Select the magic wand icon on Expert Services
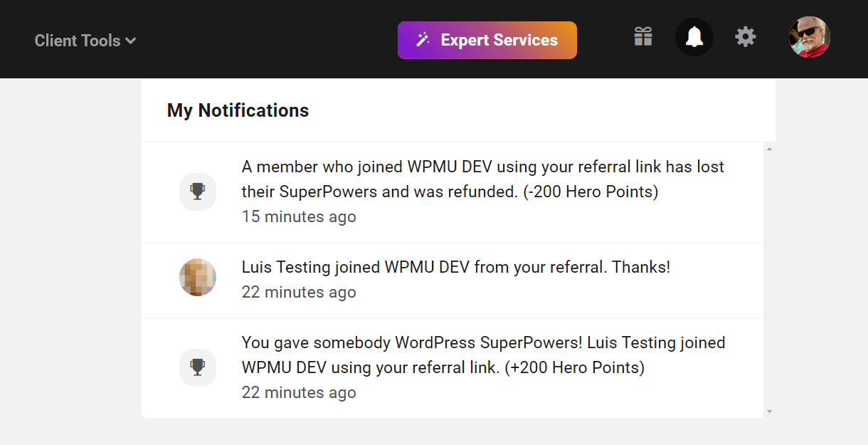The height and width of the screenshot is (445, 868). [423, 40]
